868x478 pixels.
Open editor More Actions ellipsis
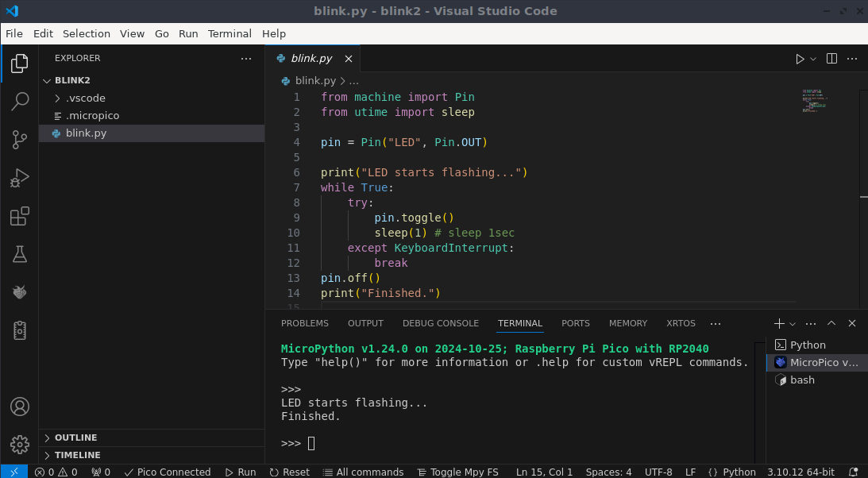852,59
